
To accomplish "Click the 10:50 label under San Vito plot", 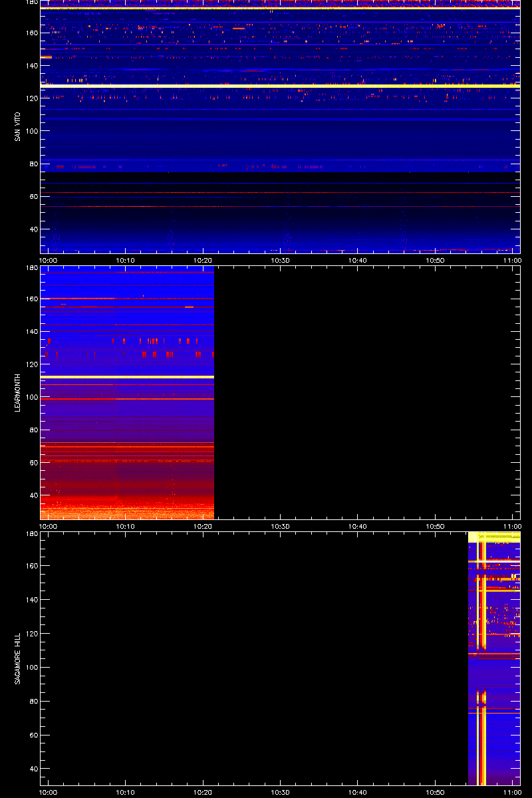I will (x=435, y=261).
